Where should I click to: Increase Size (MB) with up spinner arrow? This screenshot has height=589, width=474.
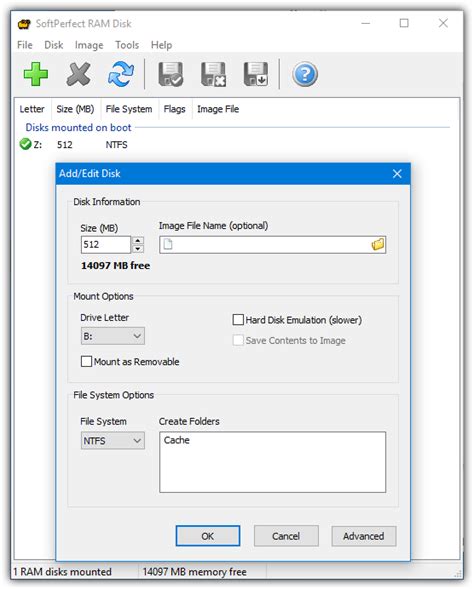(138, 240)
